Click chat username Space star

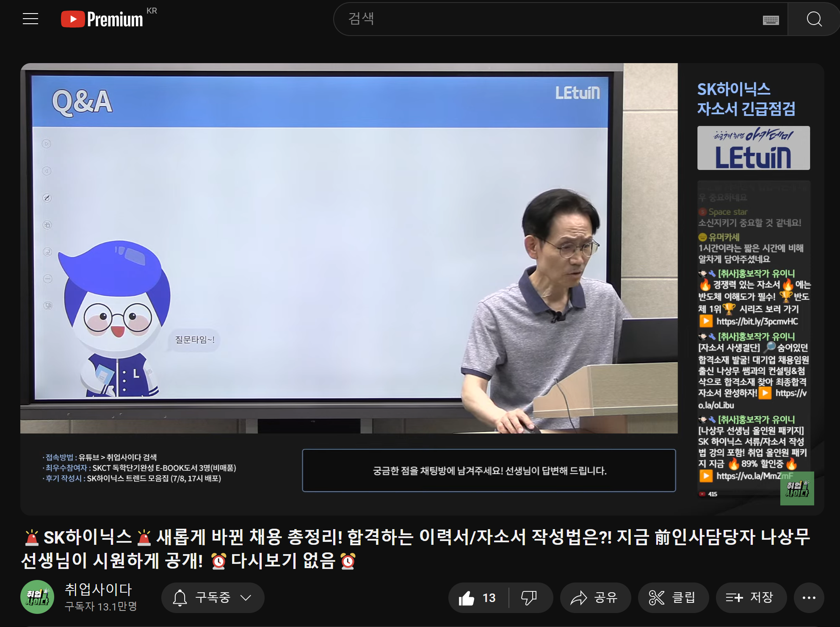tap(728, 212)
